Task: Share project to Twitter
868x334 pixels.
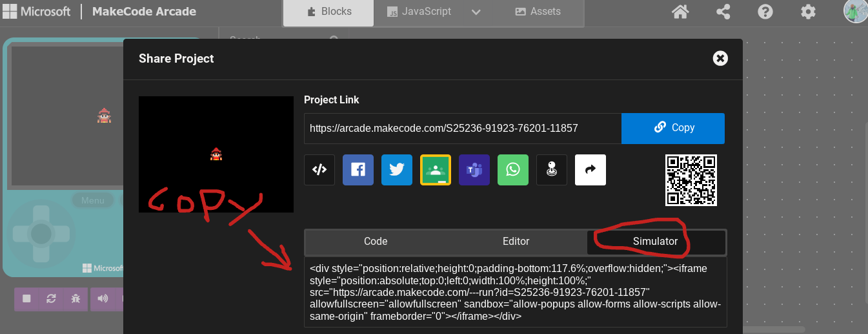Action: point(397,170)
